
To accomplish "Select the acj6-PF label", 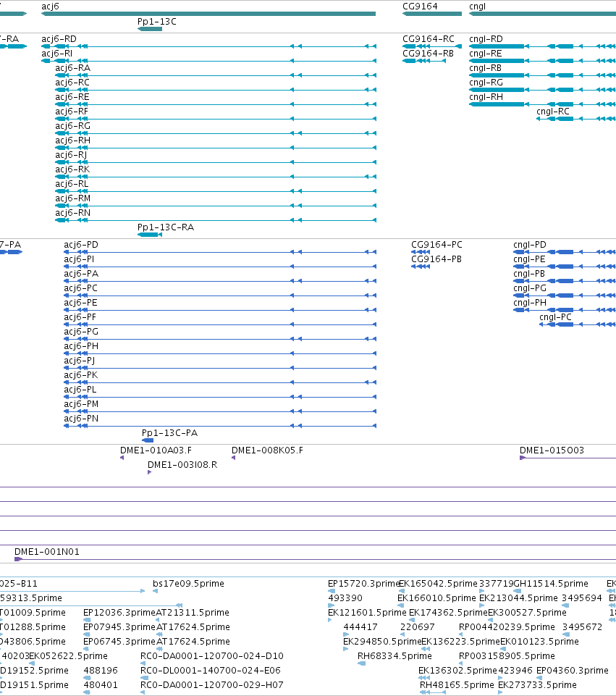I will point(80,317).
